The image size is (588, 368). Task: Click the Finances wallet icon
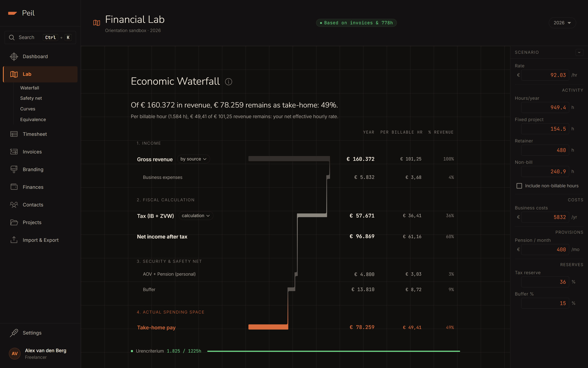14,187
